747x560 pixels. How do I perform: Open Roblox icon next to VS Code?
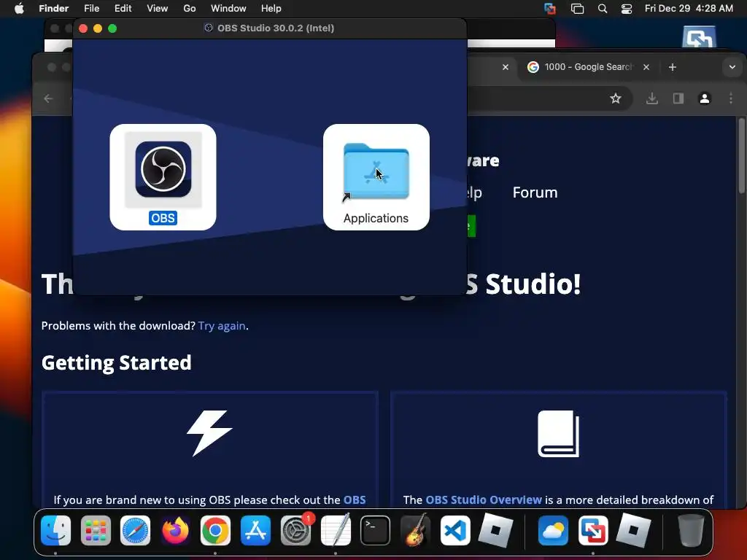pyautogui.click(x=495, y=530)
